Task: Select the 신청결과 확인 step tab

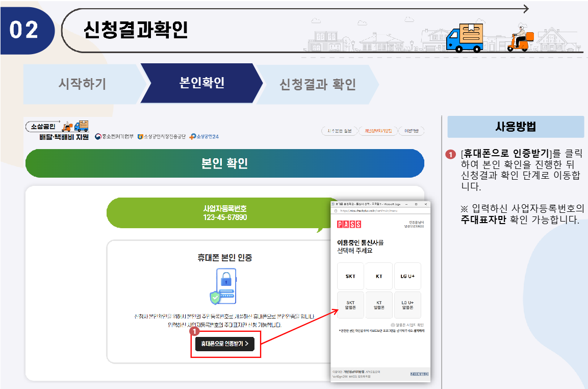Action: [318, 84]
